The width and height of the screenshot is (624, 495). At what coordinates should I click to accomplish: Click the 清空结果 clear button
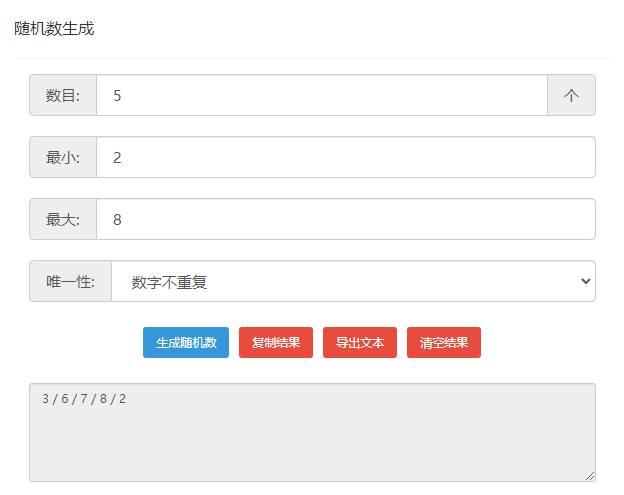tap(444, 343)
